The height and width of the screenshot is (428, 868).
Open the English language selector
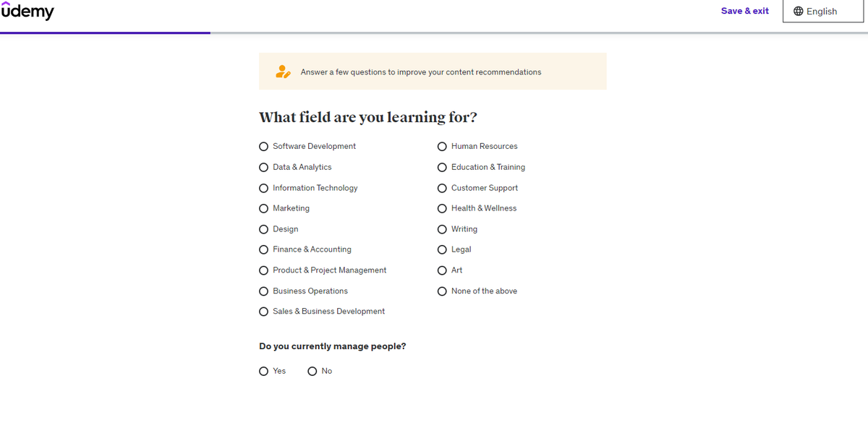pos(822,12)
